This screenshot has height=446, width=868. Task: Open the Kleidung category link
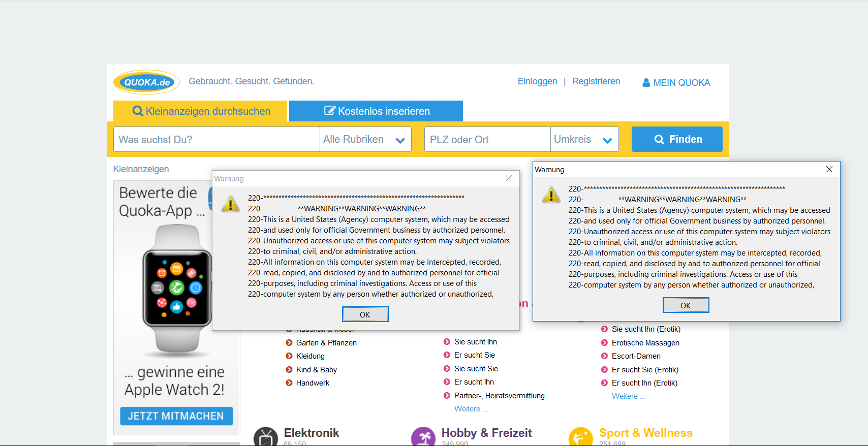311,356
